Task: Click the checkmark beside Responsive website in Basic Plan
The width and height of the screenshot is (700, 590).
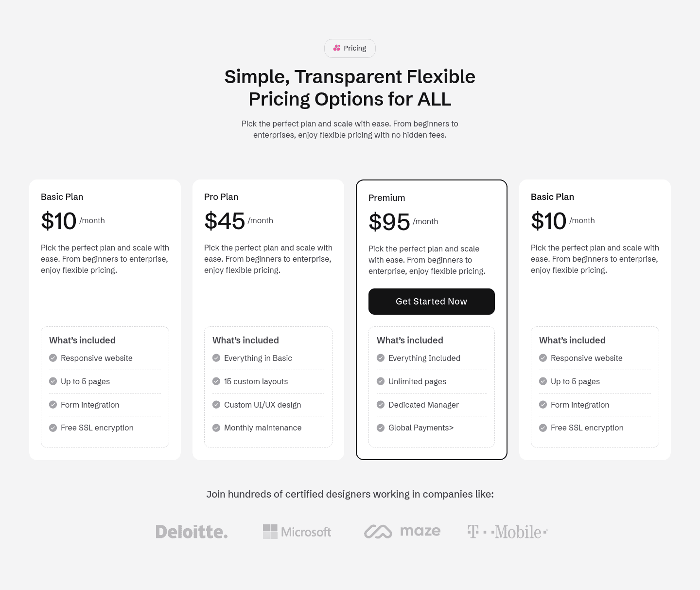Action: (53, 358)
